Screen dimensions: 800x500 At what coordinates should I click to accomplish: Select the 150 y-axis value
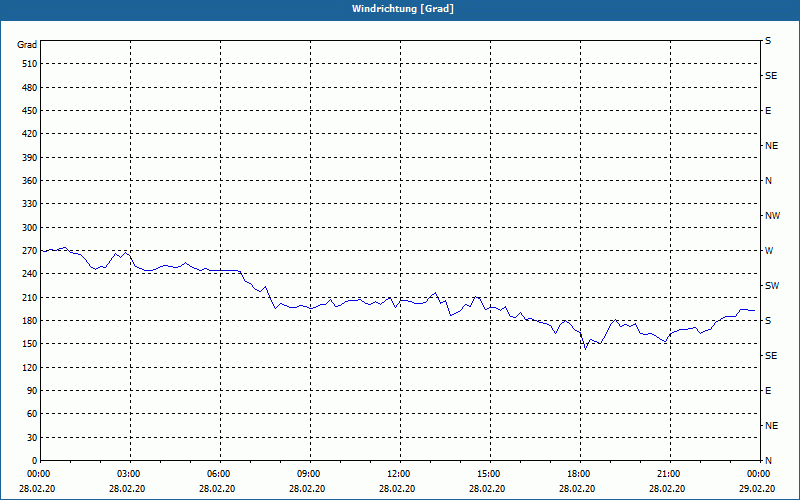(x=29, y=344)
